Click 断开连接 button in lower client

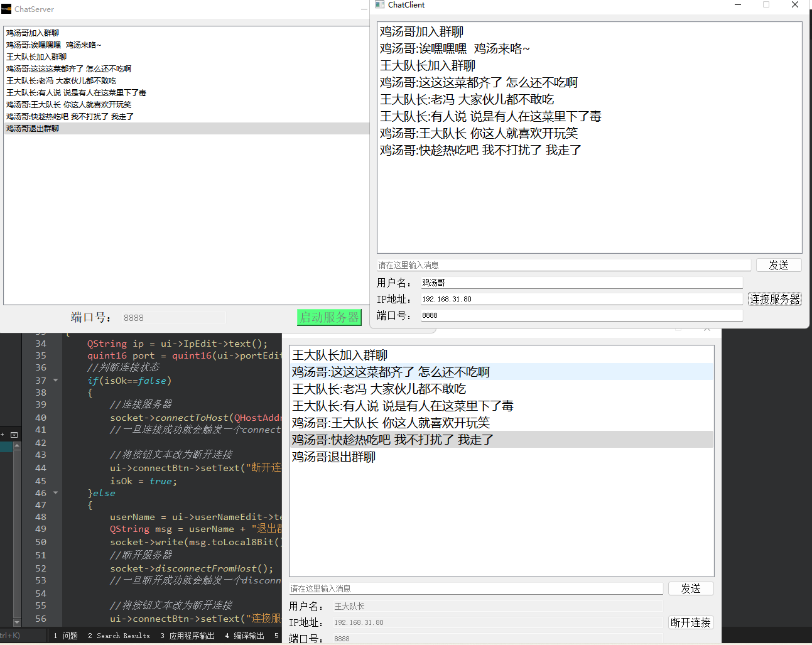(x=691, y=622)
